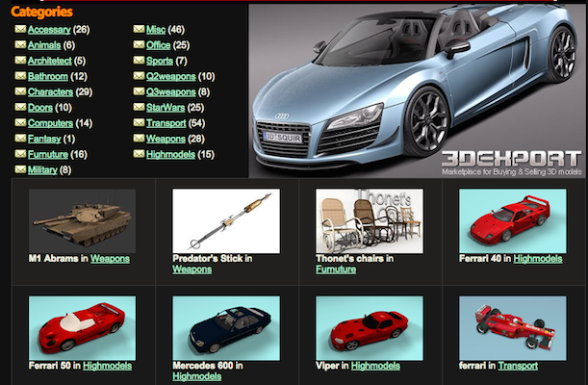Screen dimensions: 588x385
Task: Click the envelope icon beside Animals
Action: 20,45
